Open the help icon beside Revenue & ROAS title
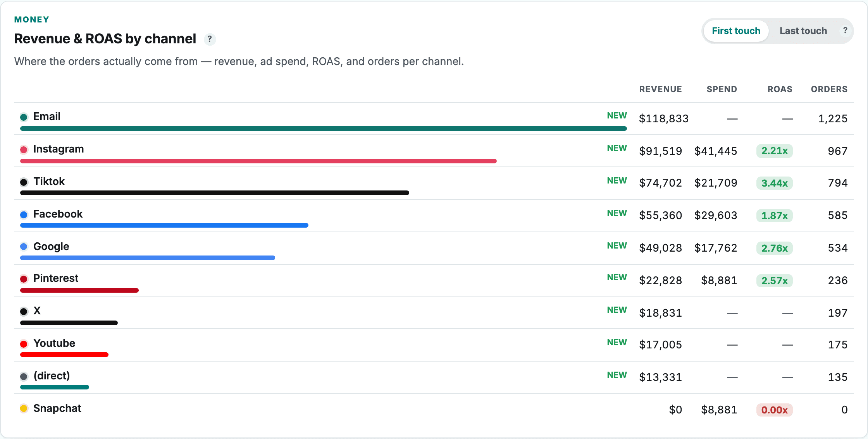868x439 pixels. (210, 39)
